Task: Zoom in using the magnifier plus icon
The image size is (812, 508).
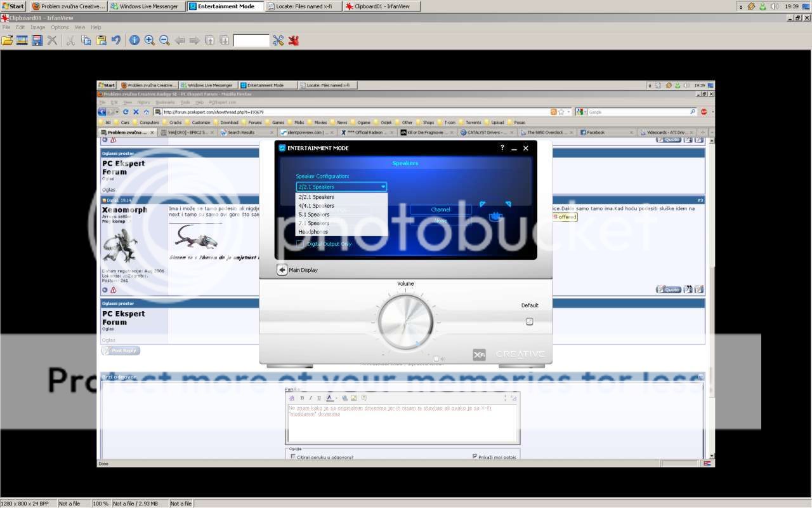Action: point(150,40)
